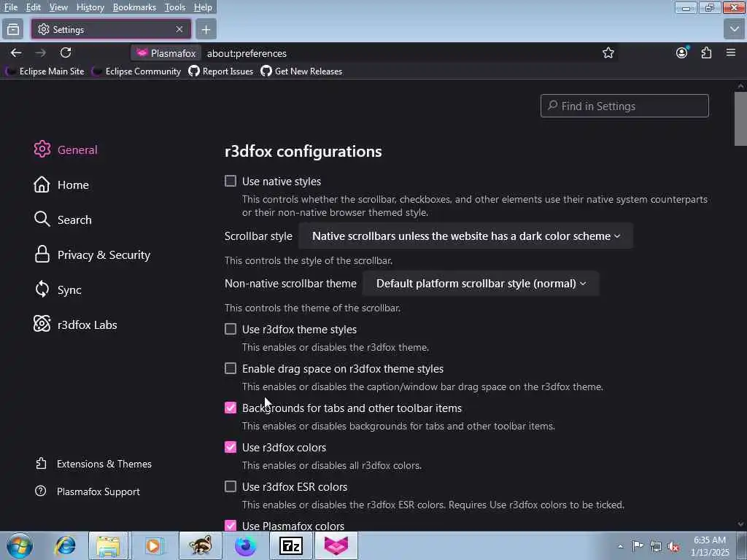Open the Help menu
Image resolution: width=747 pixels, height=560 pixels.
click(x=203, y=7)
